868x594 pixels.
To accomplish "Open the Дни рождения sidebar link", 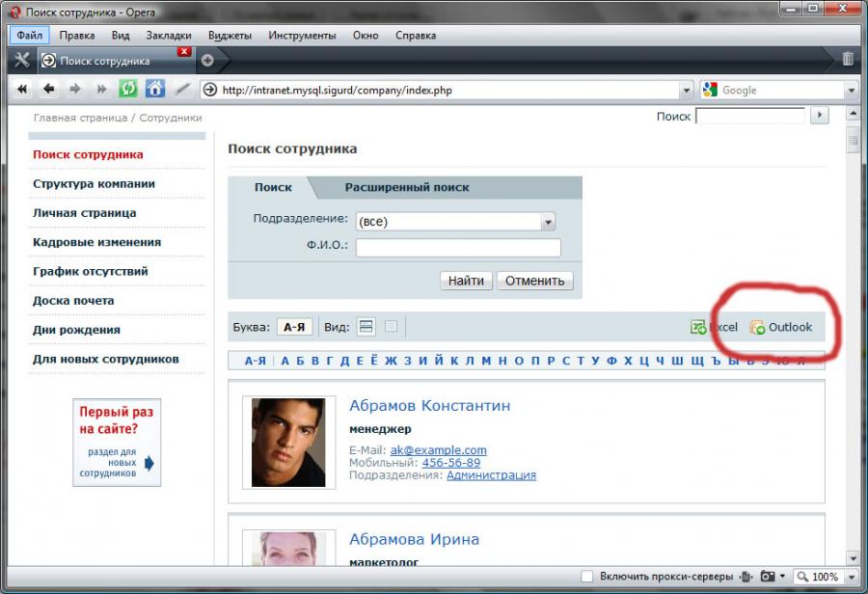I will pyautogui.click(x=76, y=330).
